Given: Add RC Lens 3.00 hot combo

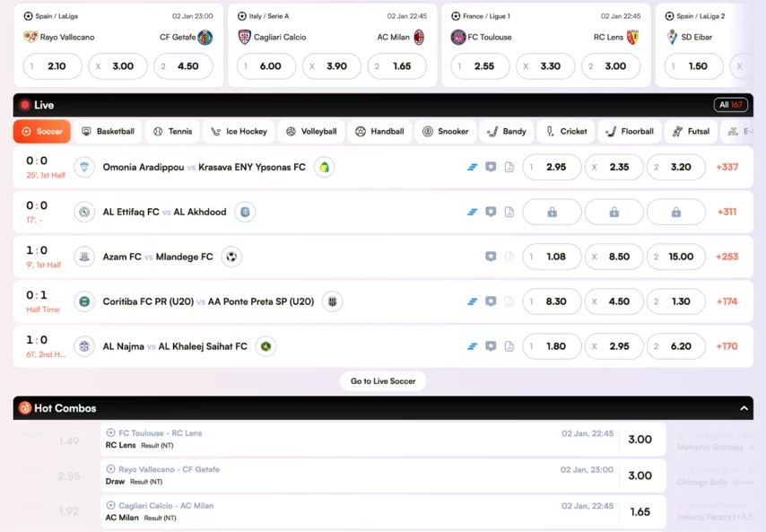Looking at the screenshot, I should pyautogui.click(x=640, y=440).
